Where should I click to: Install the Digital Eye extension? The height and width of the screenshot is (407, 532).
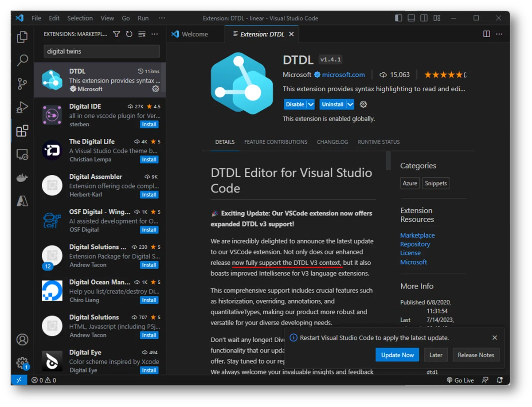click(149, 370)
